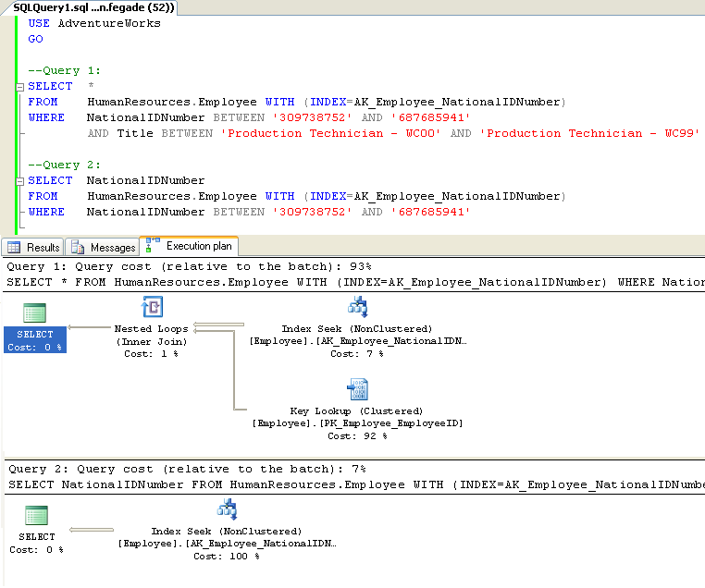Click the arrow between Nested Loops and SELECT

pyautogui.click(x=89, y=327)
